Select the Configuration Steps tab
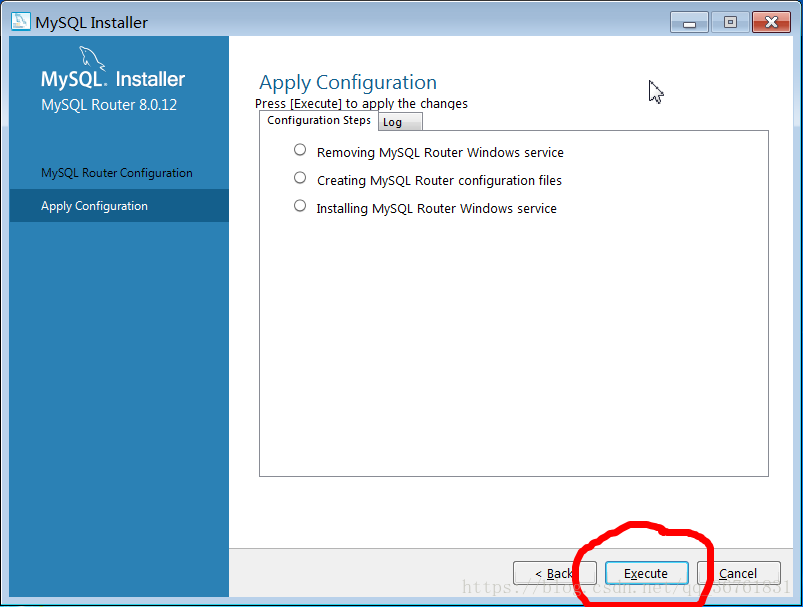 coord(319,120)
